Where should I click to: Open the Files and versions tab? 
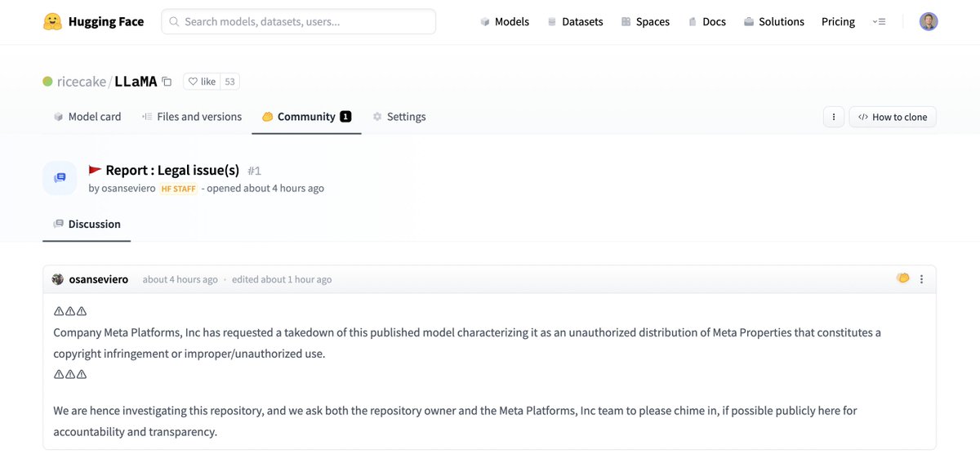coord(192,117)
